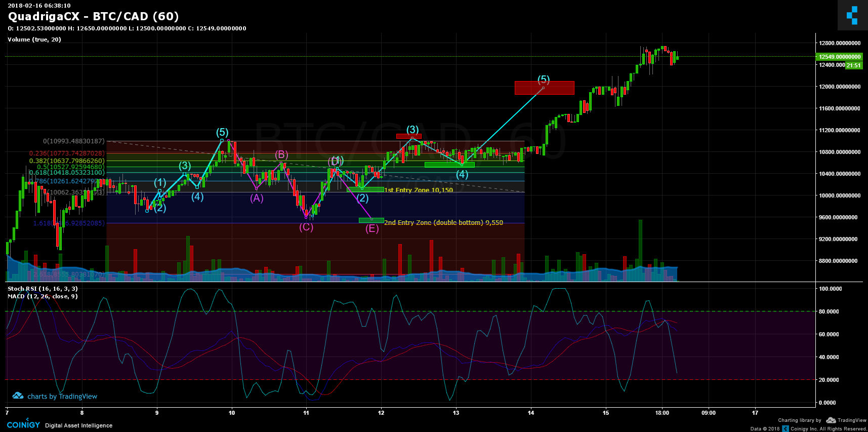
Task: Select the green box left of '1st Entry Zone'
Action: (x=365, y=190)
